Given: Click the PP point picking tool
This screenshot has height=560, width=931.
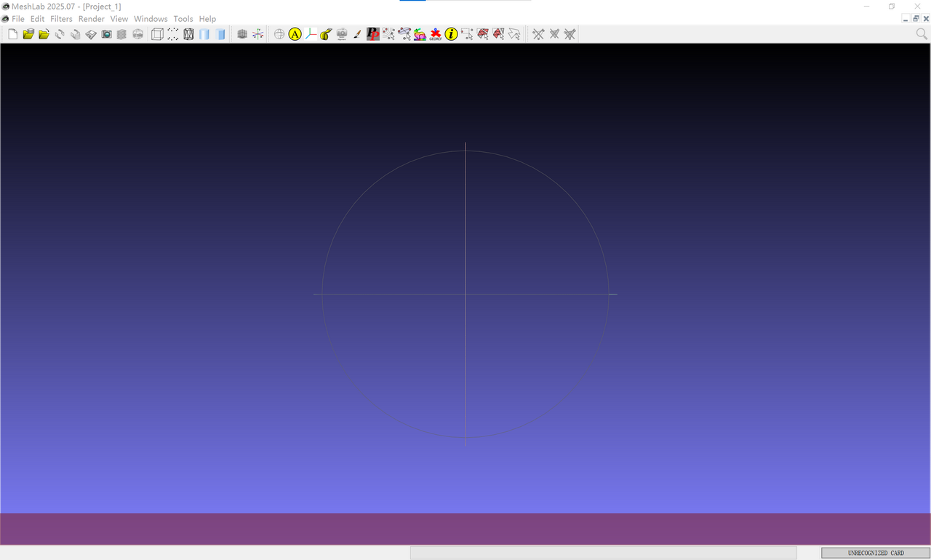Looking at the screenshot, I should 373,34.
